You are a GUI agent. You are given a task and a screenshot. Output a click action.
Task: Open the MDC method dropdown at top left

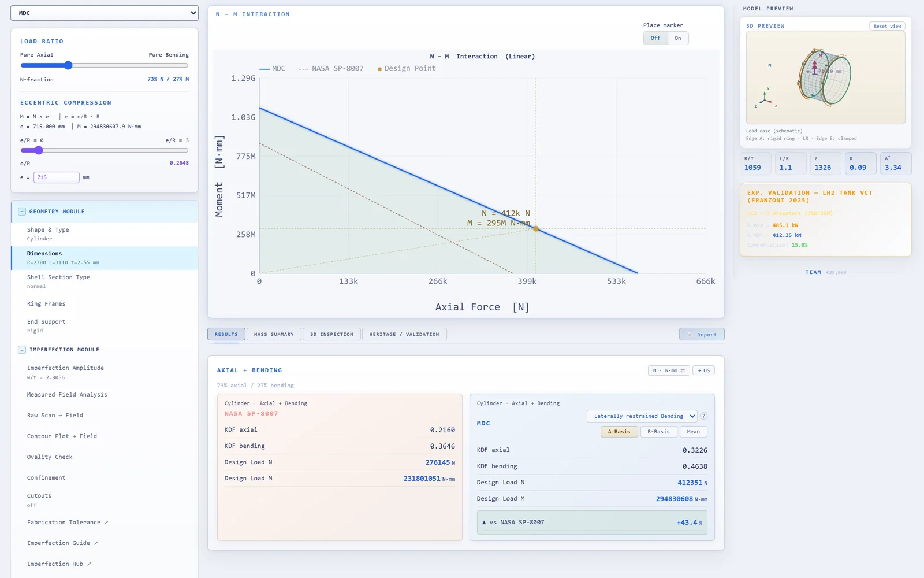click(x=105, y=13)
